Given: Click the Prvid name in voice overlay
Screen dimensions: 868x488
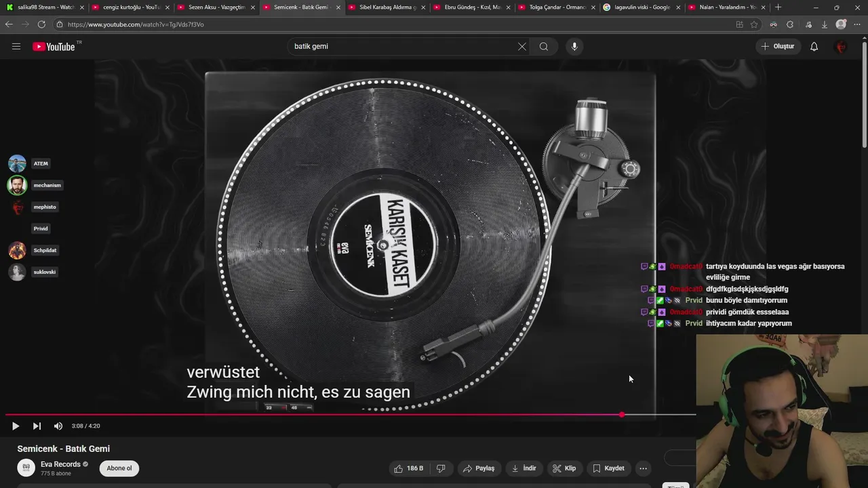Looking at the screenshot, I should 41,228.
